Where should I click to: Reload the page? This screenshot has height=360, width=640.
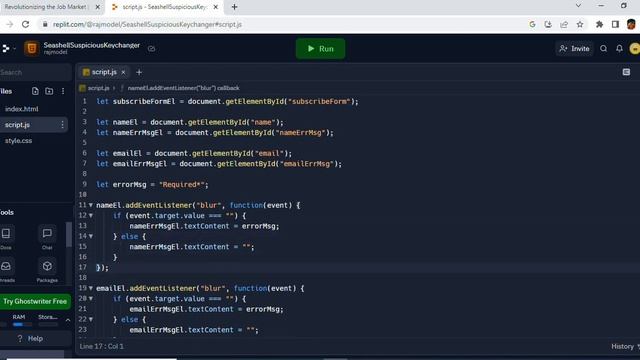[26, 24]
